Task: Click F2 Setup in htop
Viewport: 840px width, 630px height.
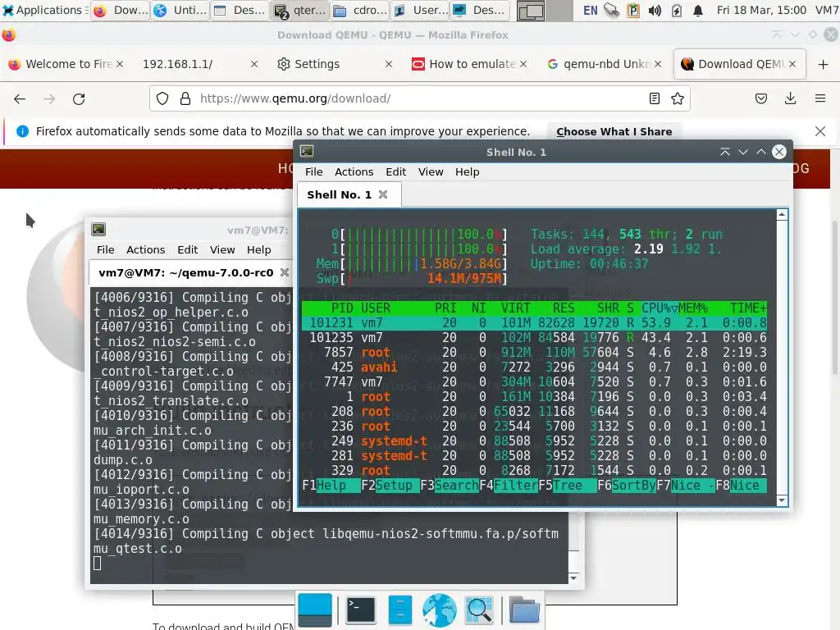Action: click(x=389, y=486)
